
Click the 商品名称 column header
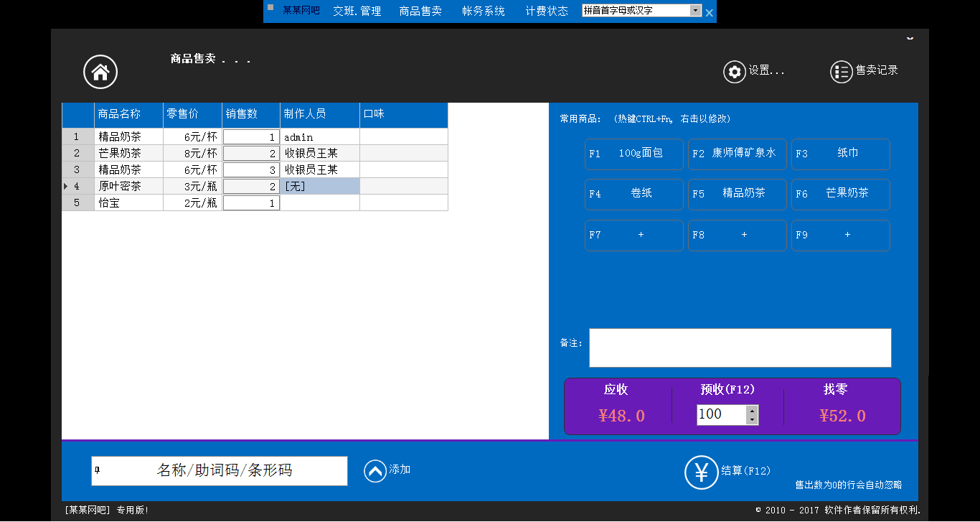pyautogui.click(x=128, y=115)
